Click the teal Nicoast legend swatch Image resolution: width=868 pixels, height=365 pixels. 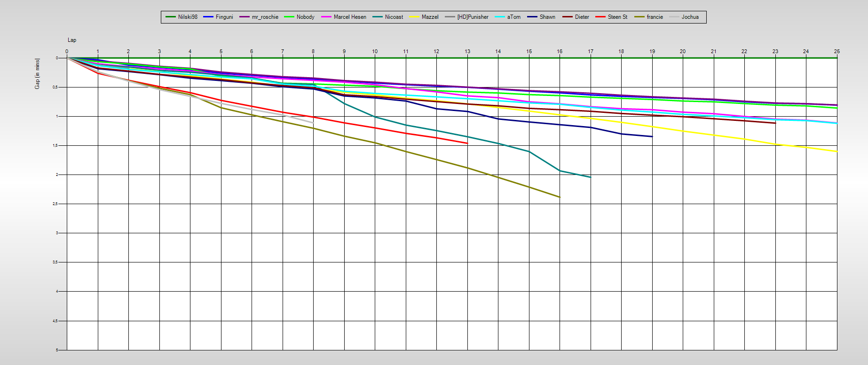click(377, 17)
